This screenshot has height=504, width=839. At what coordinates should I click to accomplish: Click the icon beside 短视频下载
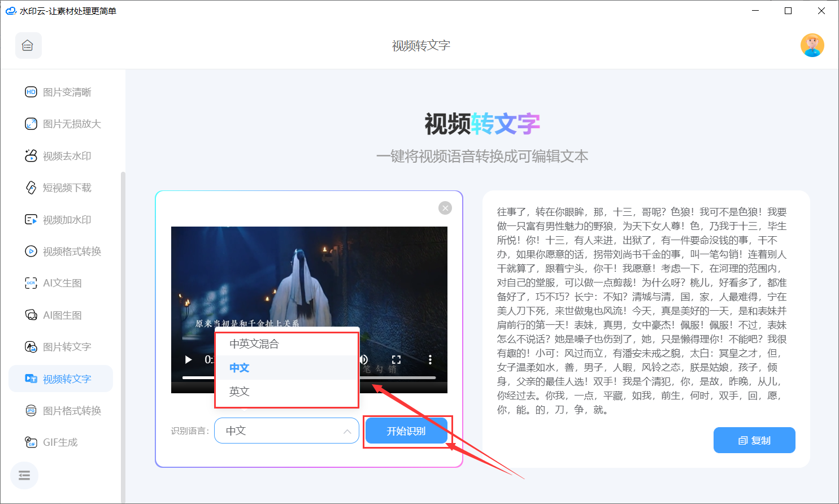(x=31, y=188)
